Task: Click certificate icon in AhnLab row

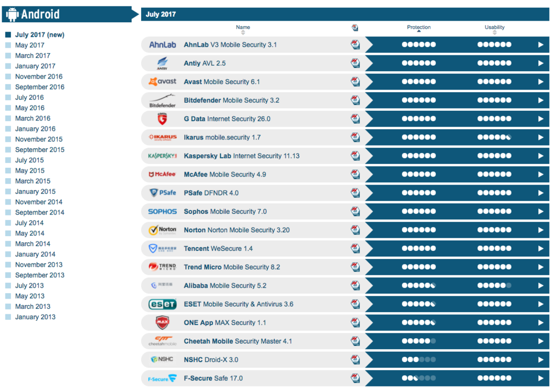Action: 355,45
